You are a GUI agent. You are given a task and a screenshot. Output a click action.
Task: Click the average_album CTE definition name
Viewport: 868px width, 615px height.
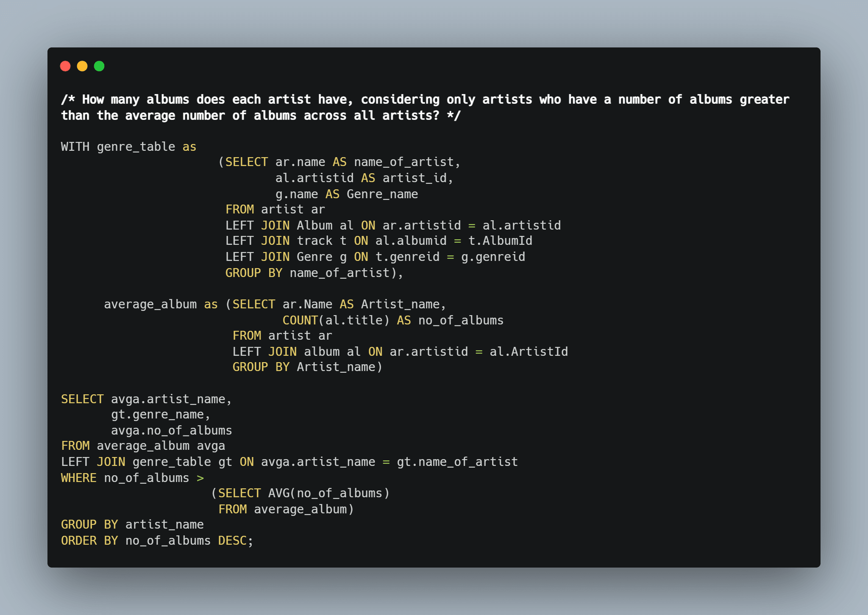click(150, 304)
